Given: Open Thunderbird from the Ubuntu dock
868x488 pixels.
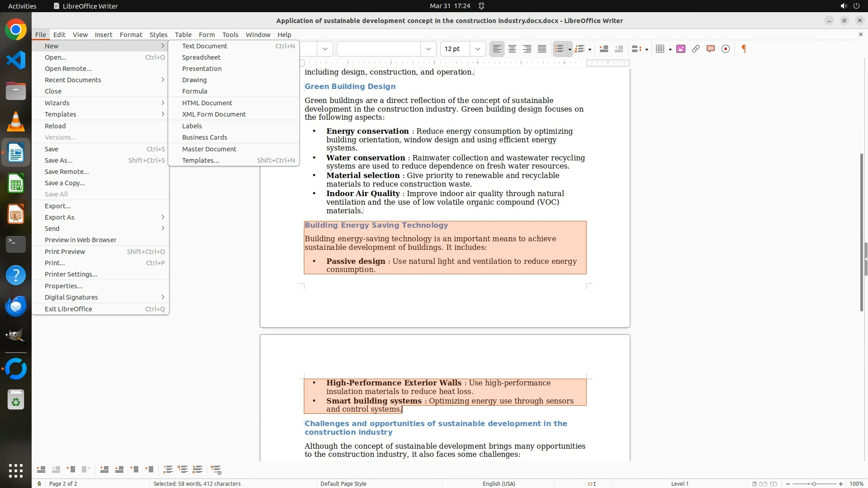Looking at the screenshot, I should (16, 306).
